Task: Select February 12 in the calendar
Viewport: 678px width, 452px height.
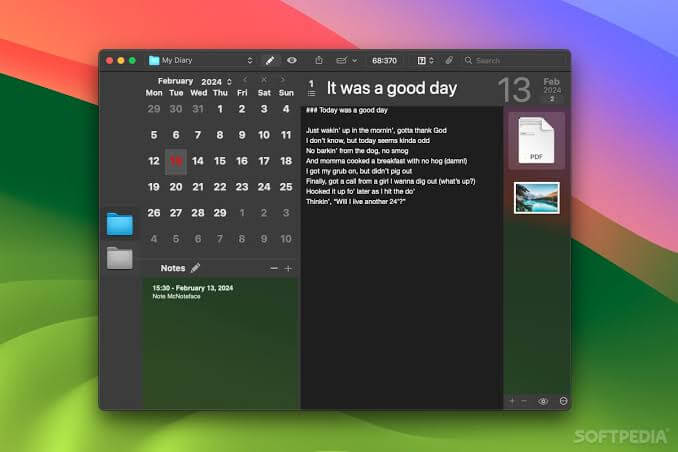Action: pos(154,161)
